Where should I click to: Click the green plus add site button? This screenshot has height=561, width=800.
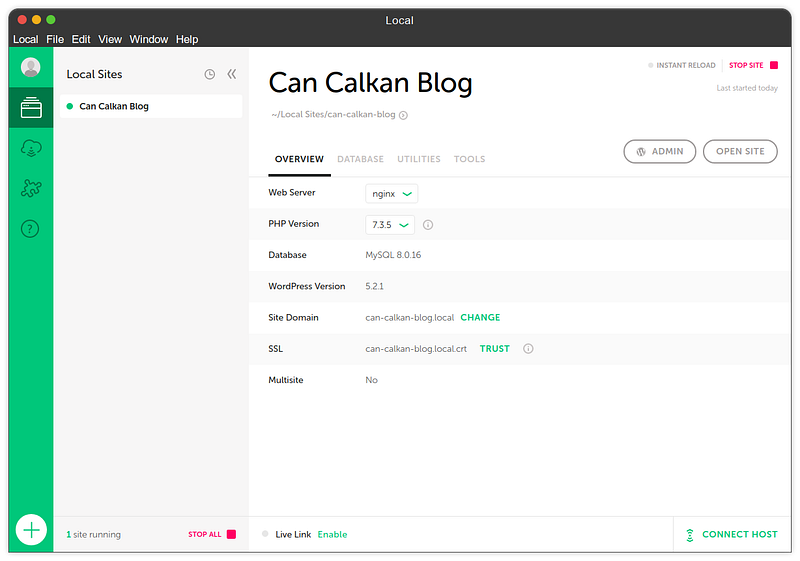click(31, 530)
